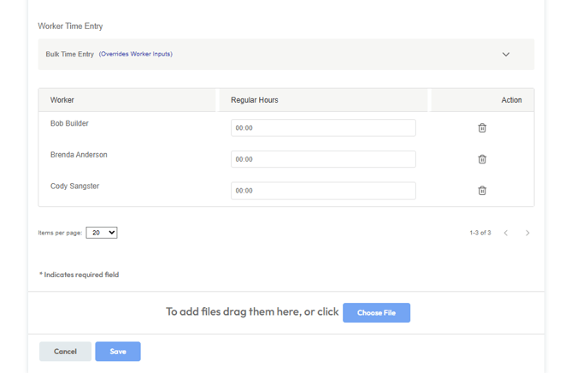Screen dimensions: 588x373
Task: Click the Choose File button
Action: (376, 312)
